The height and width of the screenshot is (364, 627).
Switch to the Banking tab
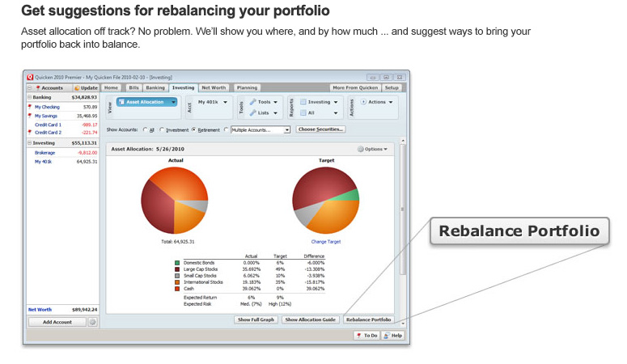(x=155, y=88)
